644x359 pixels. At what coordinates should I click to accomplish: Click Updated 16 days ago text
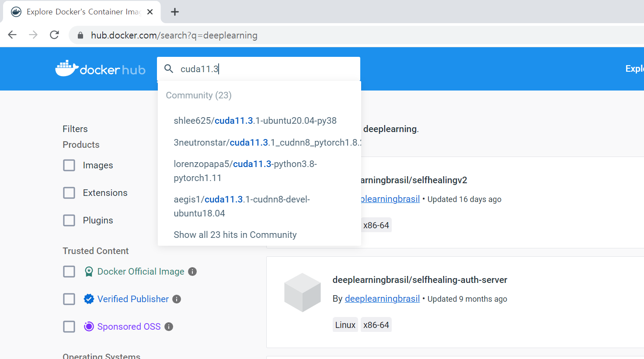click(464, 199)
